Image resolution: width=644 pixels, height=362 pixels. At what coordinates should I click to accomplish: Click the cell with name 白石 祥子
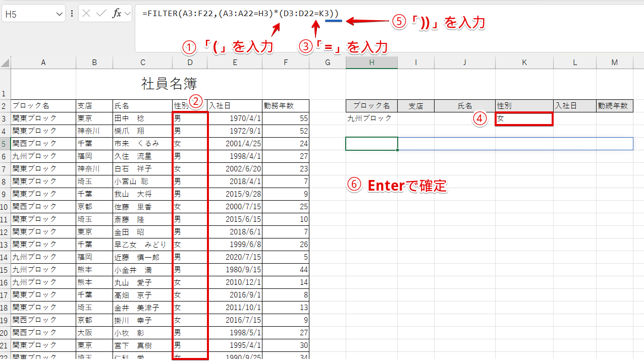[143, 169]
